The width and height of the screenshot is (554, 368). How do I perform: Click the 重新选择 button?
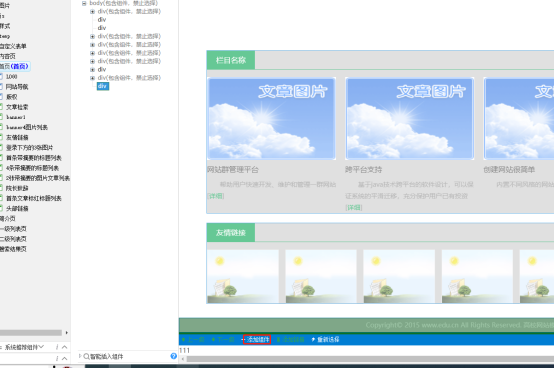pyautogui.click(x=325, y=340)
